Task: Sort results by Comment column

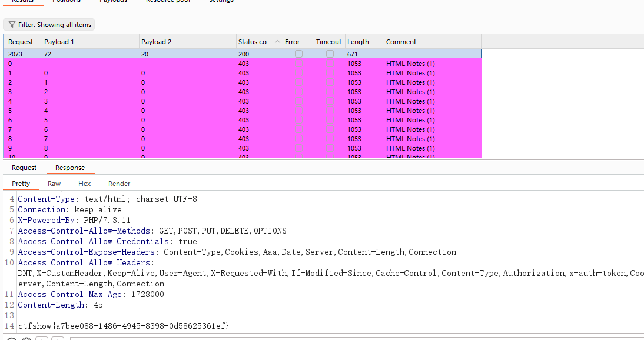Action: pyautogui.click(x=433, y=42)
